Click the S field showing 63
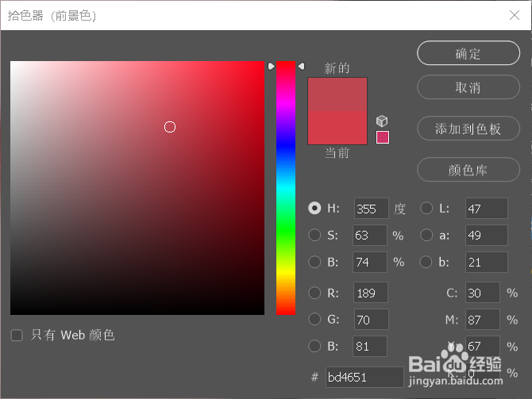 pyautogui.click(x=370, y=235)
